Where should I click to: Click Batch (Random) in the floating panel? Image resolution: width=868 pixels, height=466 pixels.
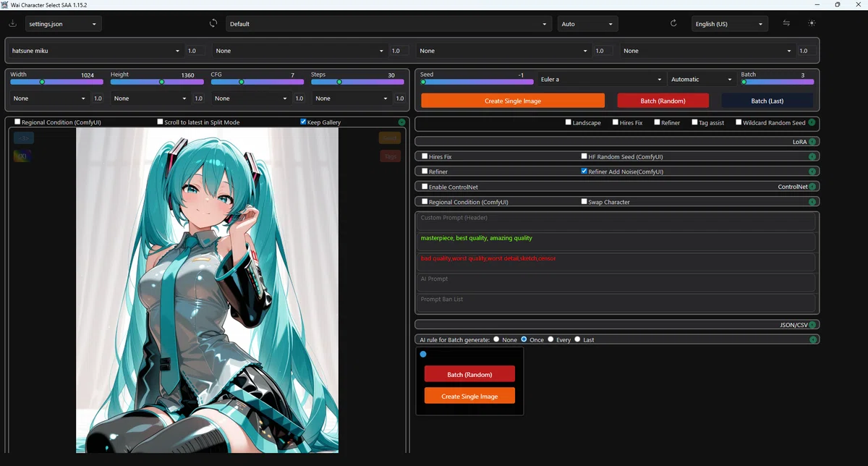coord(469,374)
